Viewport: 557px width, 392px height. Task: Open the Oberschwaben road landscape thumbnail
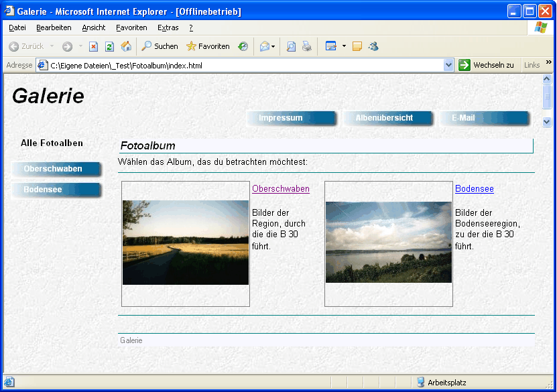[186, 243]
